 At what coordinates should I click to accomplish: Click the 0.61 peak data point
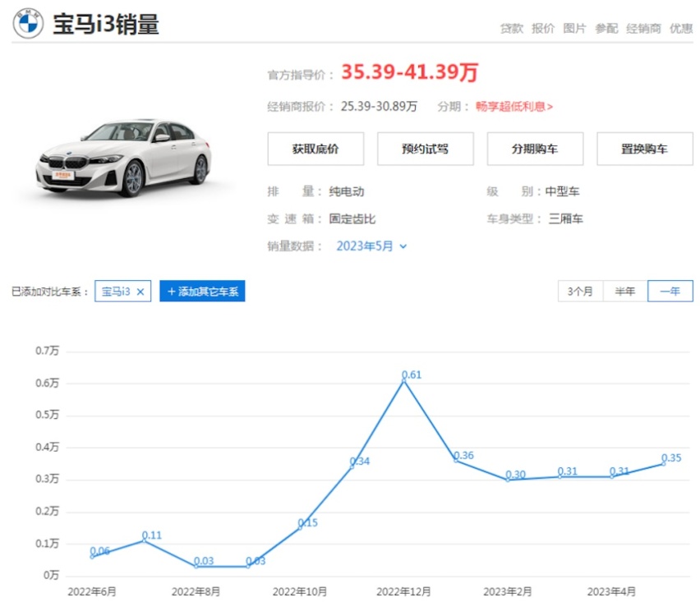click(404, 380)
